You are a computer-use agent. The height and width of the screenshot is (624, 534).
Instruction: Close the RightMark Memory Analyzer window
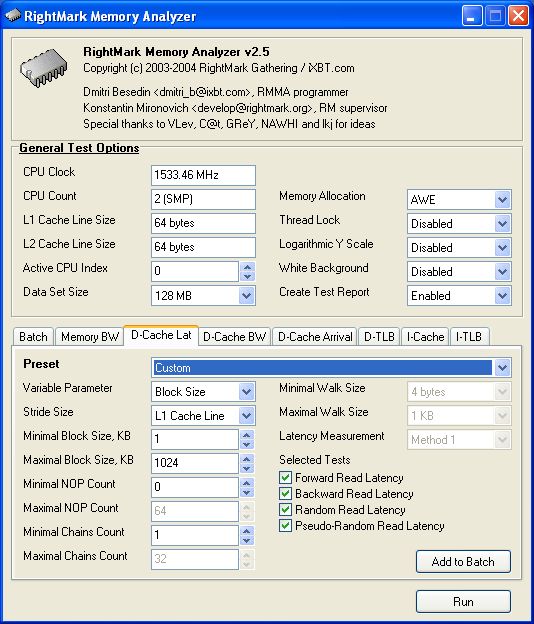coord(518,16)
